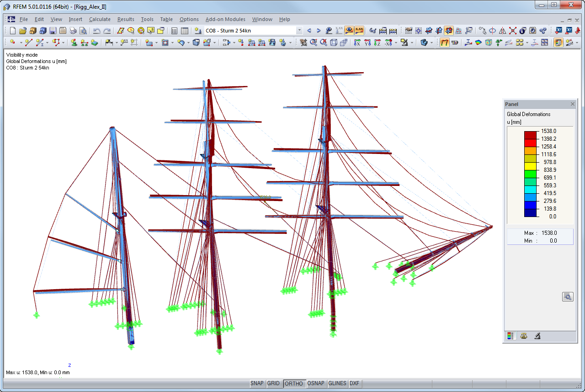The width and height of the screenshot is (585, 392).
Task: Click the New Model icon
Action: point(12,30)
